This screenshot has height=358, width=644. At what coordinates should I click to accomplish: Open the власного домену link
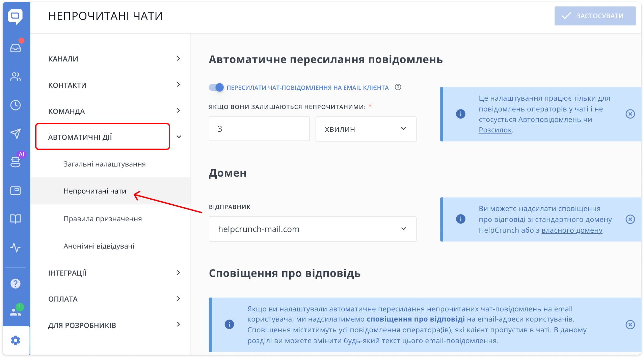[x=572, y=230]
